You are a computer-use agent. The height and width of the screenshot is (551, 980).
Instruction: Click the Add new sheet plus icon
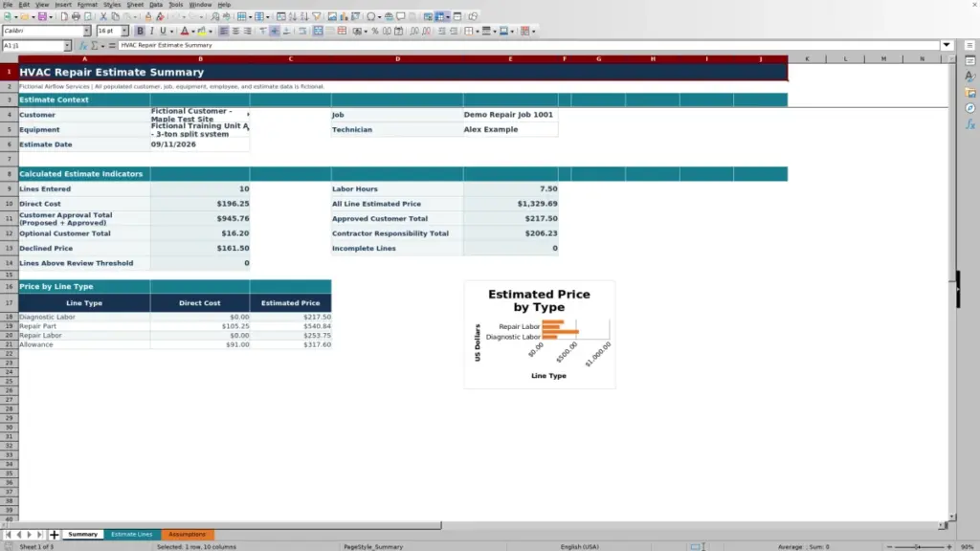[x=54, y=534]
